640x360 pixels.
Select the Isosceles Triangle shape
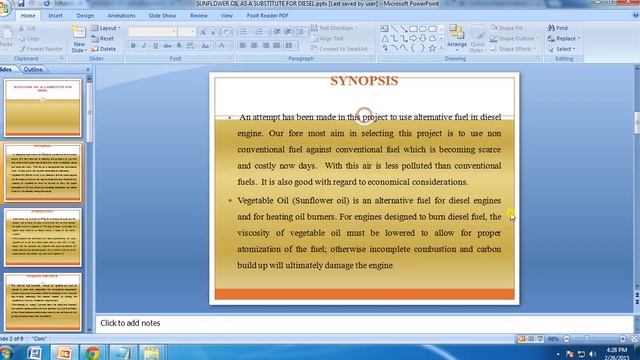(384, 39)
